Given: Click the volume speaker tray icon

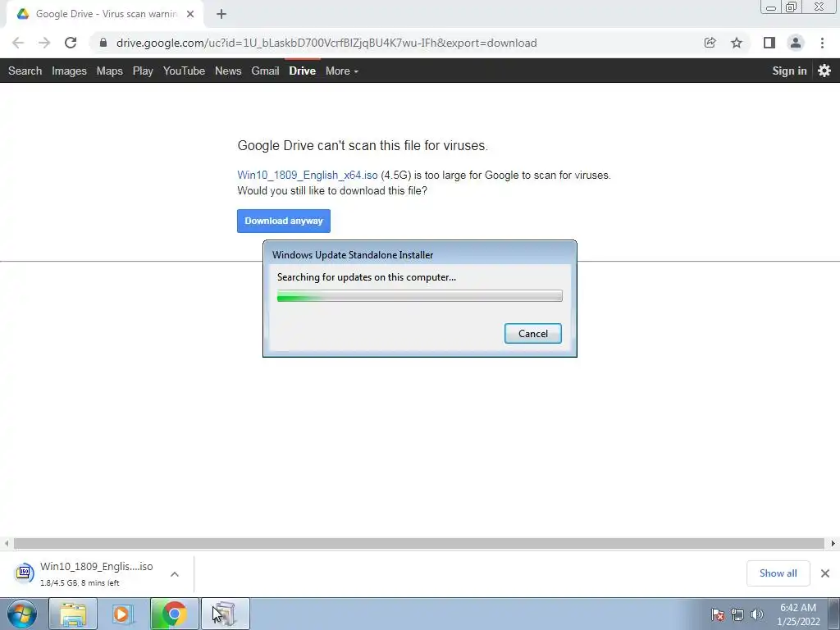Looking at the screenshot, I should pos(756,614).
